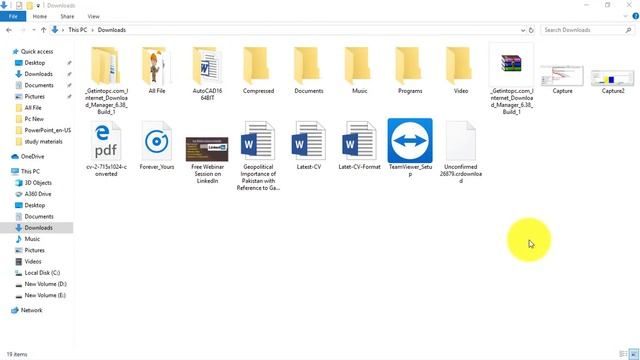
Task: Open the AutoCAD16 64BIT folder
Action: (x=207, y=67)
